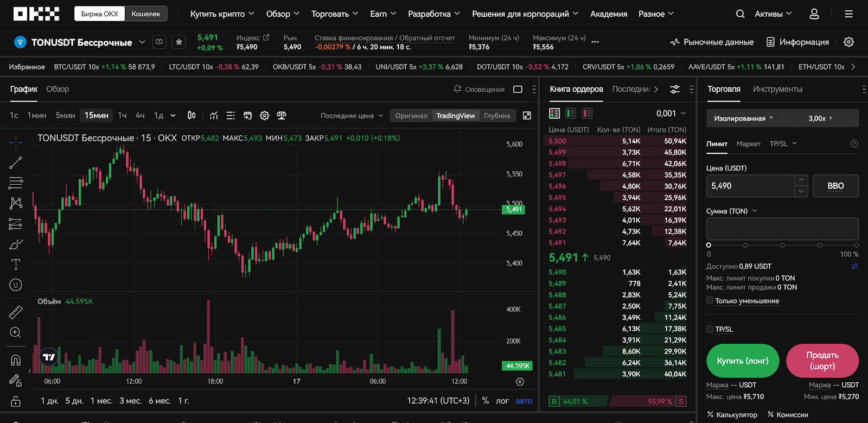868x423 pixels.
Task: Expand the order book 0,001 precision dropdown
Action: tap(671, 113)
